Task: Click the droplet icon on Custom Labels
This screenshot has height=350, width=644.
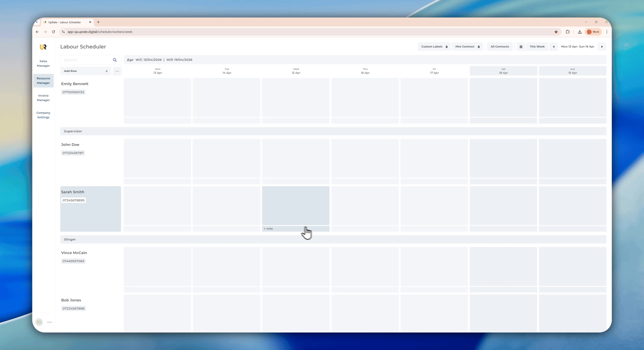Action: pos(447,47)
